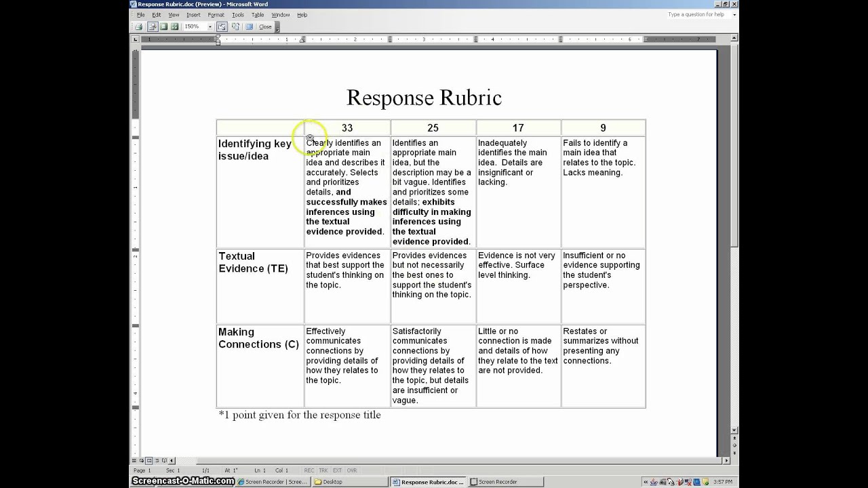The width and height of the screenshot is (868, 488).
Task: Switch to Outline view icon
Action: point(156,461)
